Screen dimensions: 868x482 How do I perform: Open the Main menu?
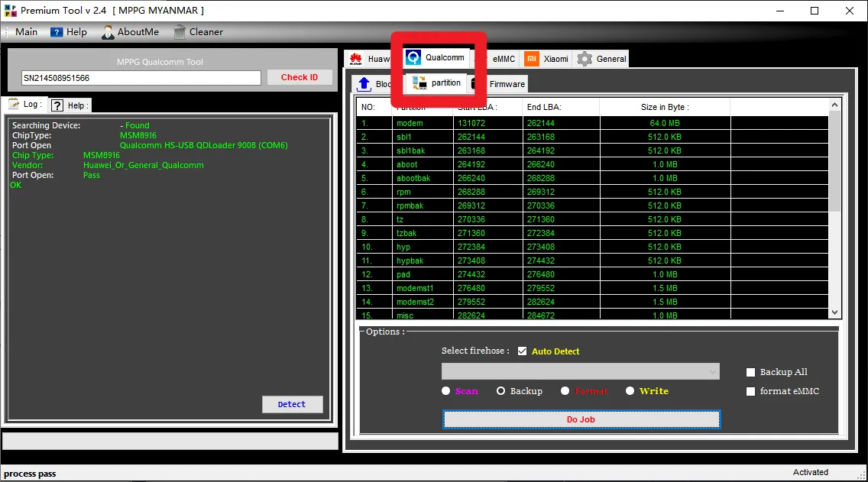coord(26,32)
